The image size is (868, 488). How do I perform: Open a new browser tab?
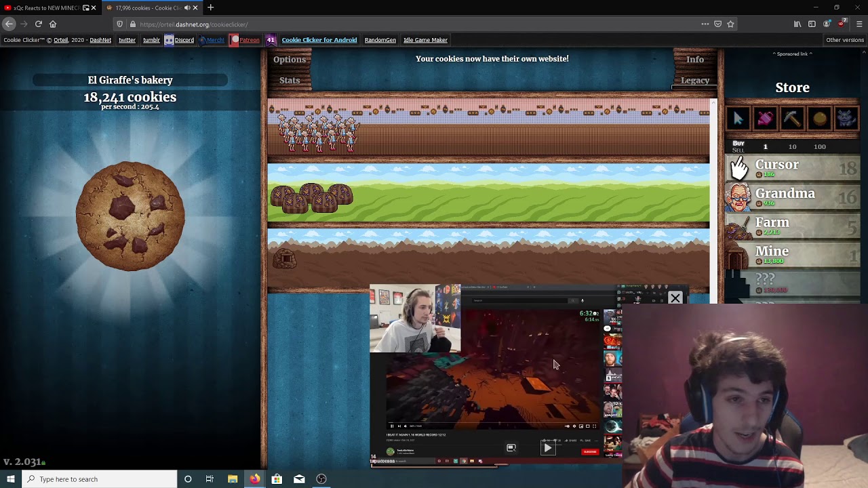[x=211, y=7]
